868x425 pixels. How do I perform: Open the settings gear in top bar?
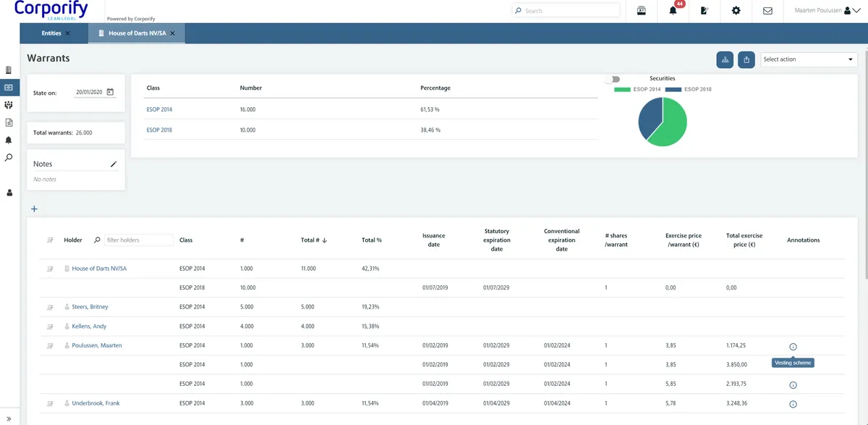coord(736,11)
